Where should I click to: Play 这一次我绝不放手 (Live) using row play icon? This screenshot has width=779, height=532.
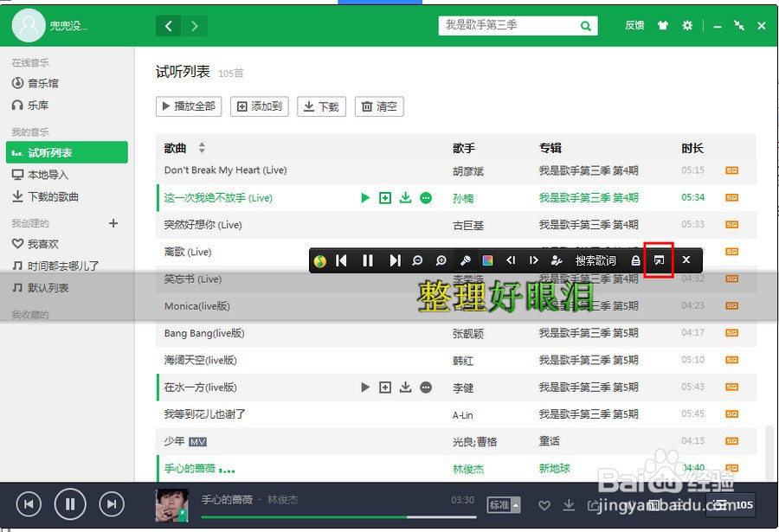point(365,198)
